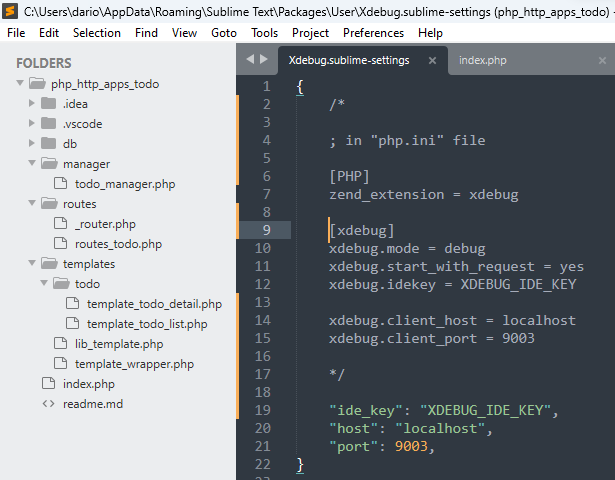Go to the previous tab with left arrow
The height and width of the screenshot is (480, 615).
(250, 59)
